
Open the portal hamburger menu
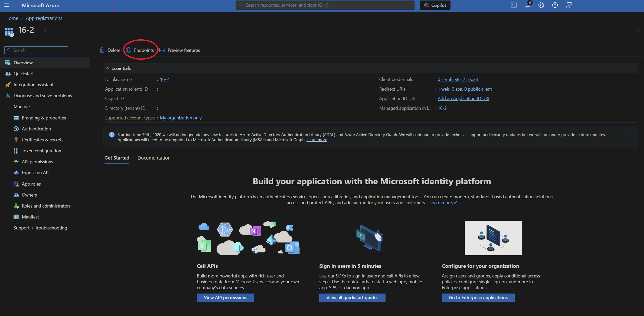click(7, 5)
